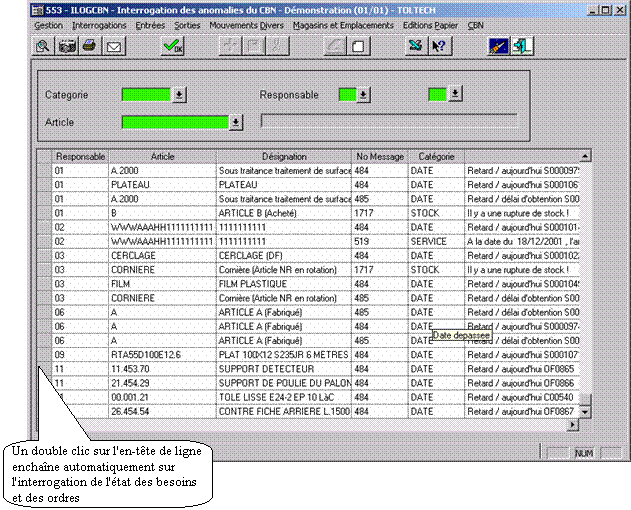This screenshot has height=510, width=631.
Task: Open the Sorties menu
Action: [x=187, y=25]
